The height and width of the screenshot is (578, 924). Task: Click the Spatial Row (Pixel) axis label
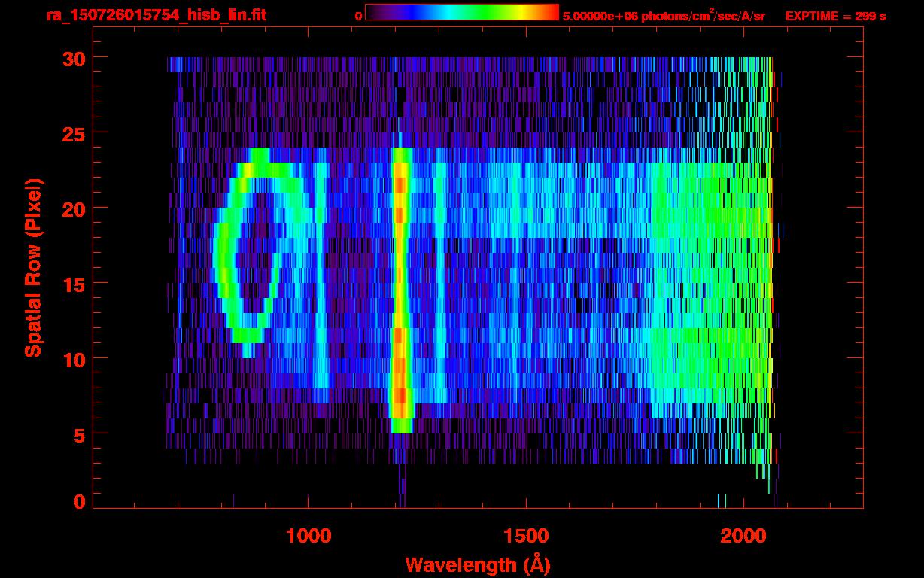32,267
